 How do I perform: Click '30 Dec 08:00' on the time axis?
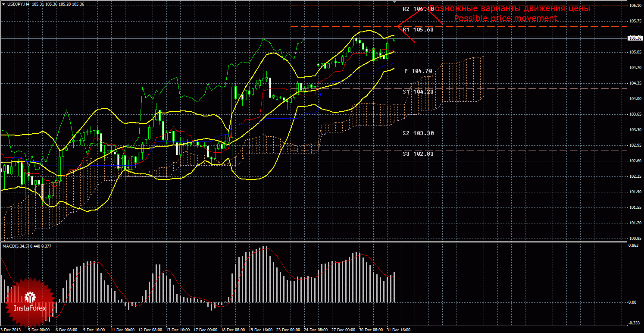coord(371,330)
